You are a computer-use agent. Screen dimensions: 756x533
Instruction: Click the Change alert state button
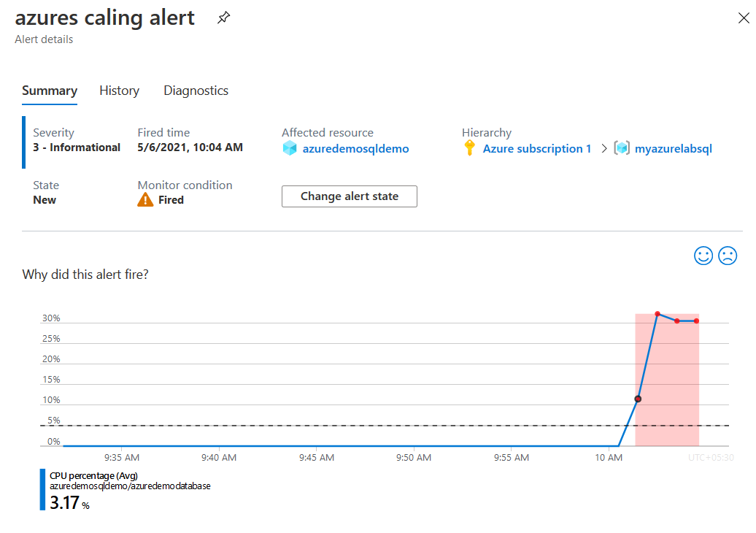[350, 196]
